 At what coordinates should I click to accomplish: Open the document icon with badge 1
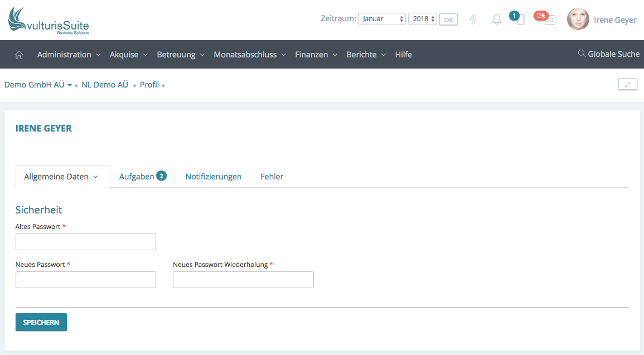click(520, 20)
